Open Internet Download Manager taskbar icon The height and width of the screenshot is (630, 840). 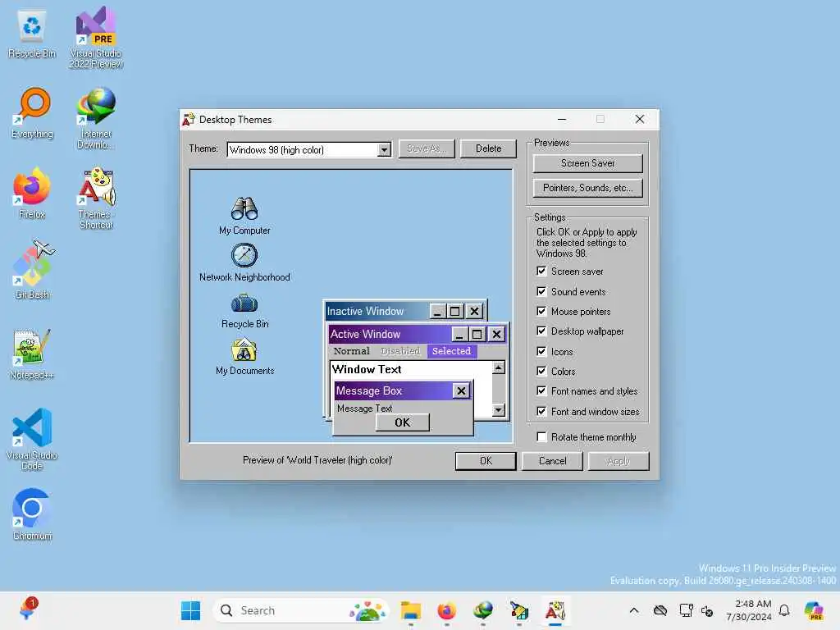tap(483, 610)
